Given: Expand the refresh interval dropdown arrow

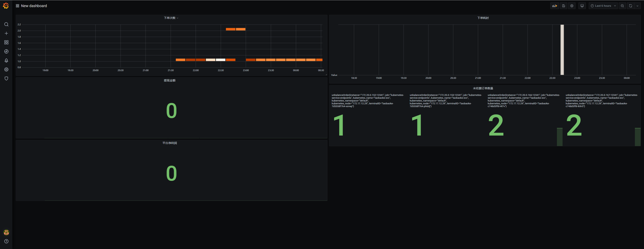Looking at the screenshot, I should pyautogui.click(x=637, y=6).
